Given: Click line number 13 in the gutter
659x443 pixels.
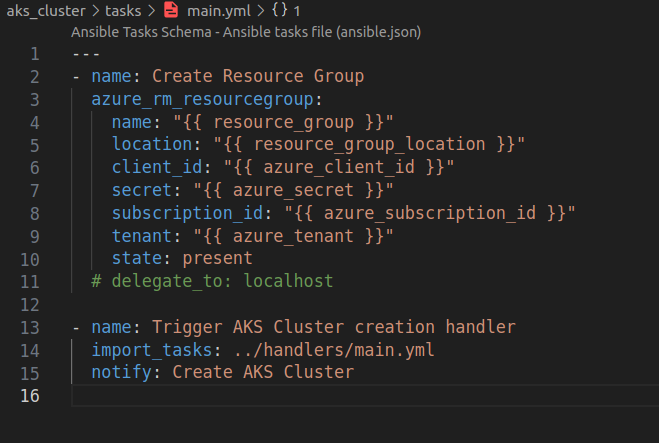Looking at the screenshot, I should click(x=30, y=327).
